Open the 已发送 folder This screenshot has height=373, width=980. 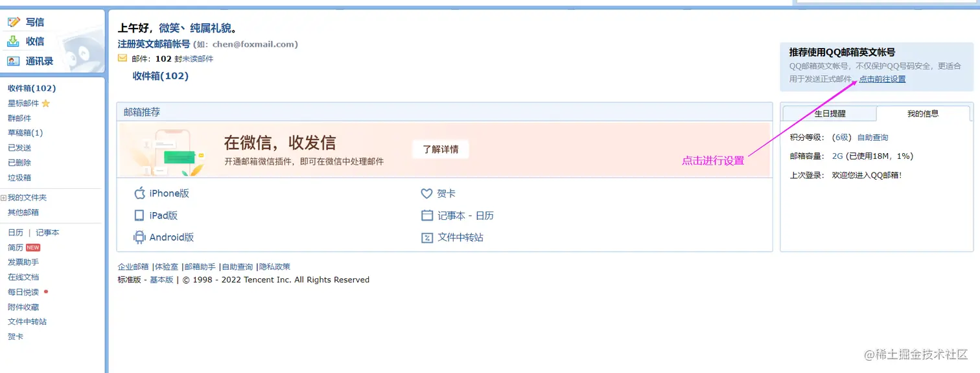(x=19, y=148)
